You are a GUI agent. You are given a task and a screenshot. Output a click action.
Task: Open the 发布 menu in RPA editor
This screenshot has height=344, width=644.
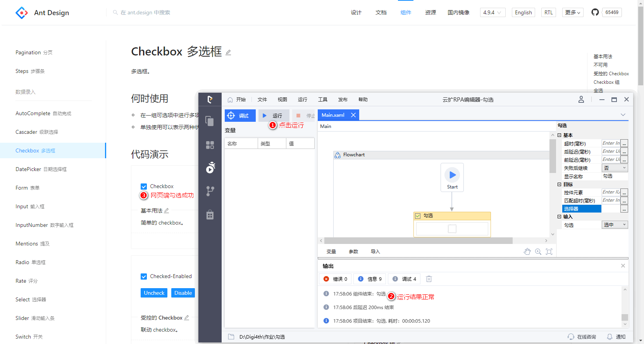343,100
